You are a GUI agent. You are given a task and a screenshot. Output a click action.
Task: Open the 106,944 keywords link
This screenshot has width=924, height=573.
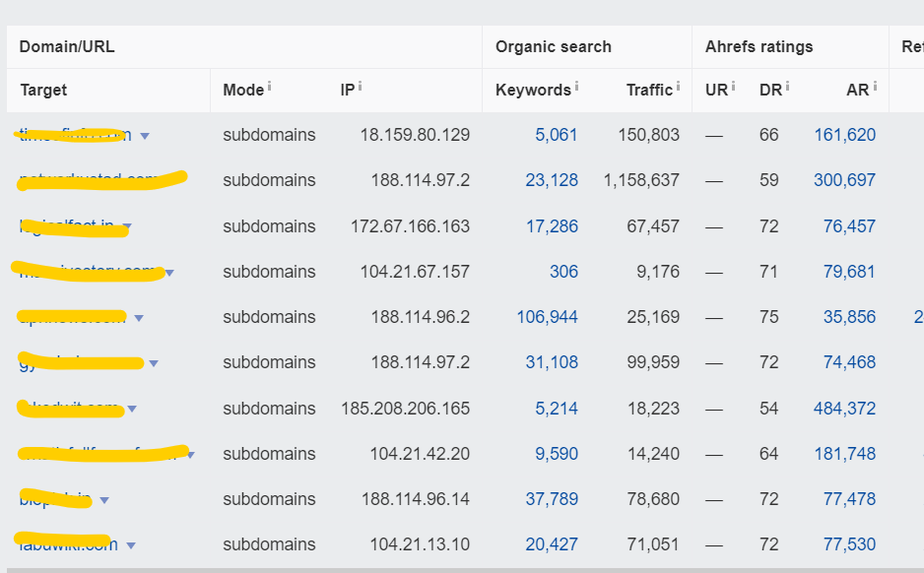pyautogui.click(x=548, y=317)
